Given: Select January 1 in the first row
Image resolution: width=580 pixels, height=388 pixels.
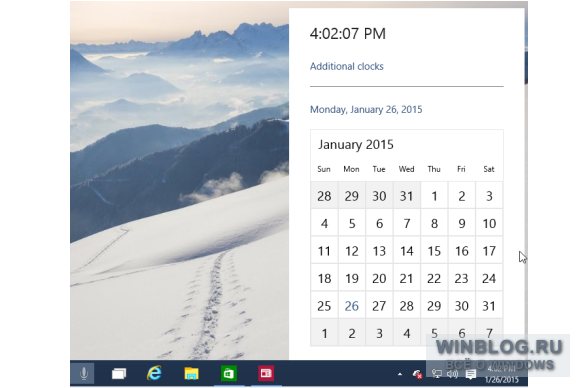Looking at the screenshot, I should pos(434,196).
